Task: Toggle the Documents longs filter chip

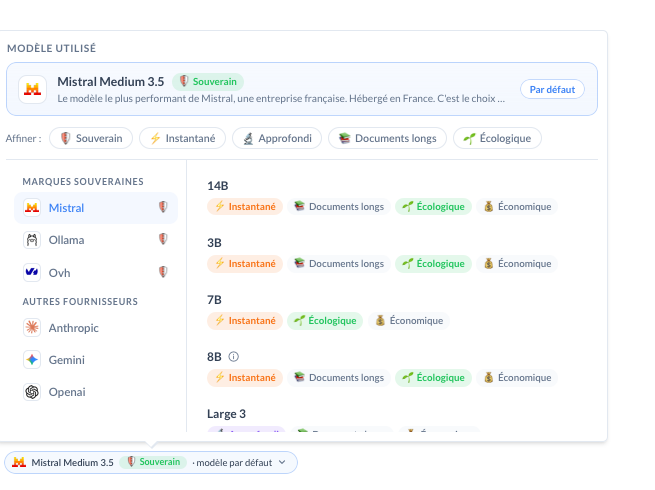Action: point(388,138)
